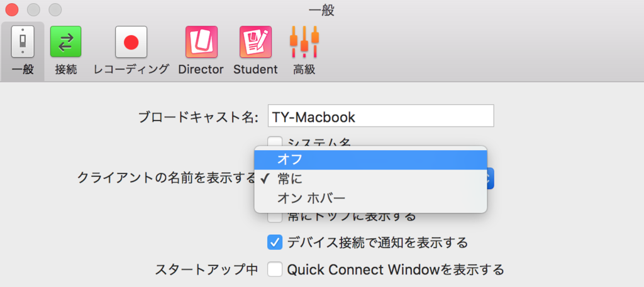Viewport: 644px width, 287px height.
Task: Switch to the 接続 connection pane
Action: (65, 51)
